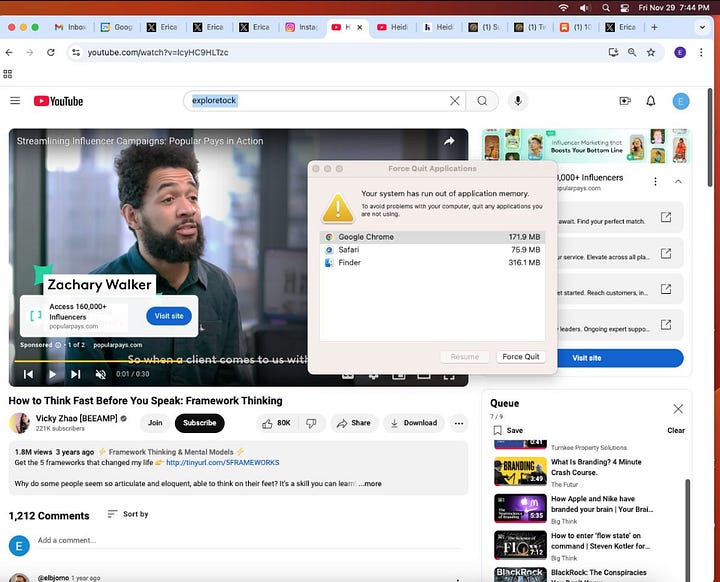Open the YouTube account avatar menu

(681, 101)
